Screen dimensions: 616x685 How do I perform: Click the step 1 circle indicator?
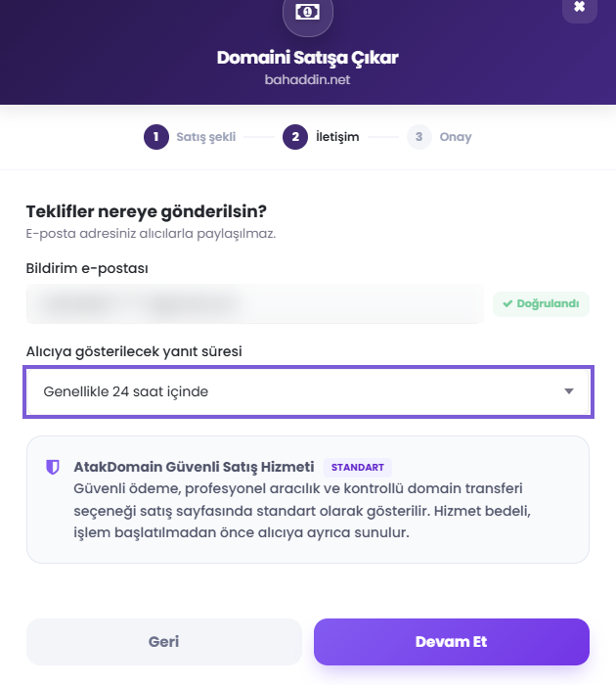pyautogui.click(x=155, y=137)
